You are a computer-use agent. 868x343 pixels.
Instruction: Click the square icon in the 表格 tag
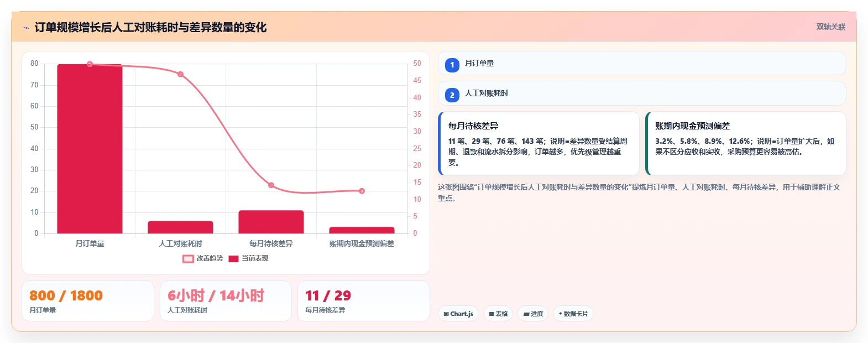click(491, 314)
